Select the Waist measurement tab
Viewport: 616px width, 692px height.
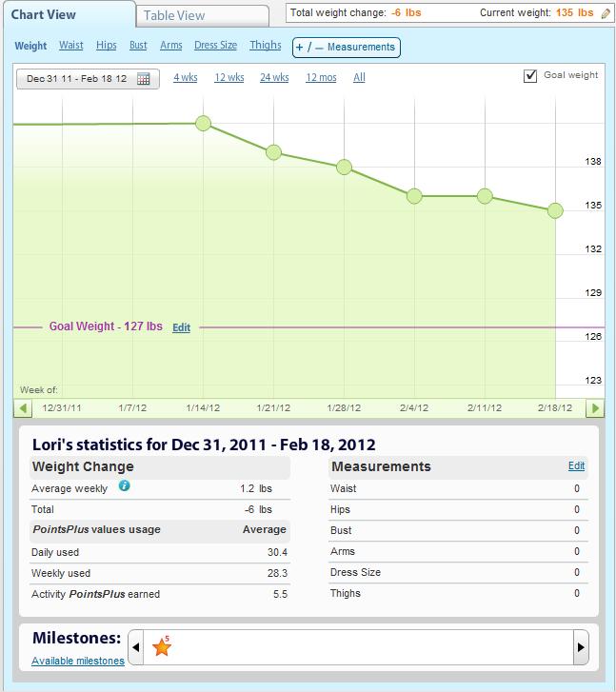click(71, 46)
